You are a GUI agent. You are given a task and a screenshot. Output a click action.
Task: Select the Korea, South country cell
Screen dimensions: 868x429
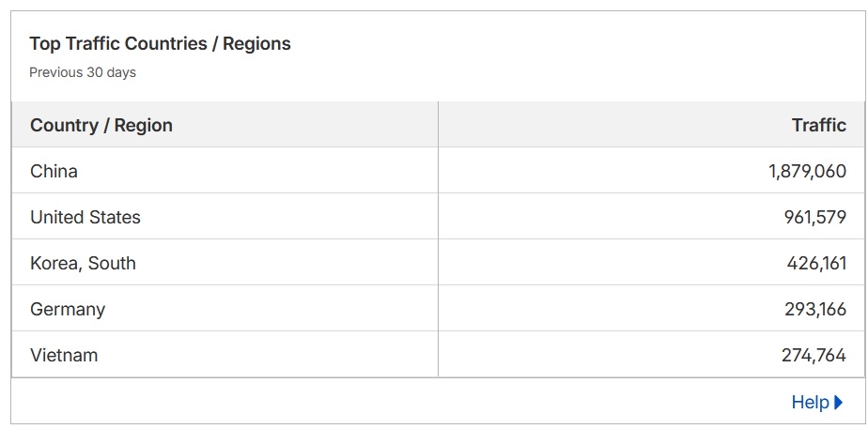225,263
